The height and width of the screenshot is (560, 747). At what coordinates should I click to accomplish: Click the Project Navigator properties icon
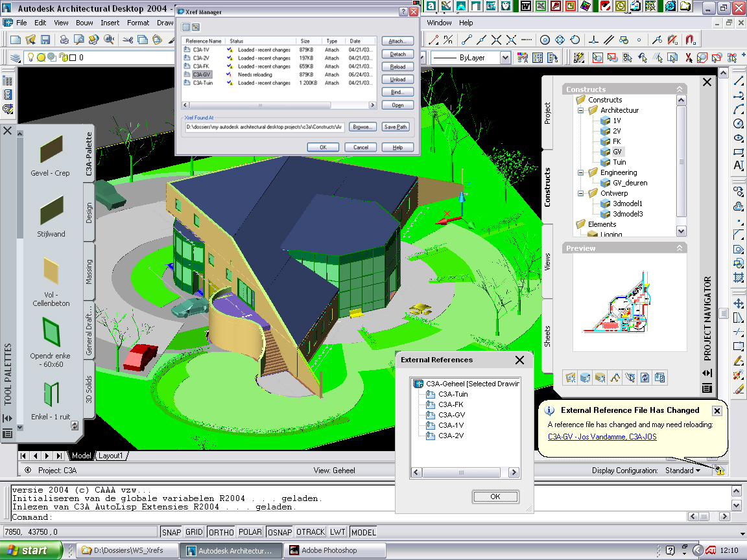click(x=707, y=388)
